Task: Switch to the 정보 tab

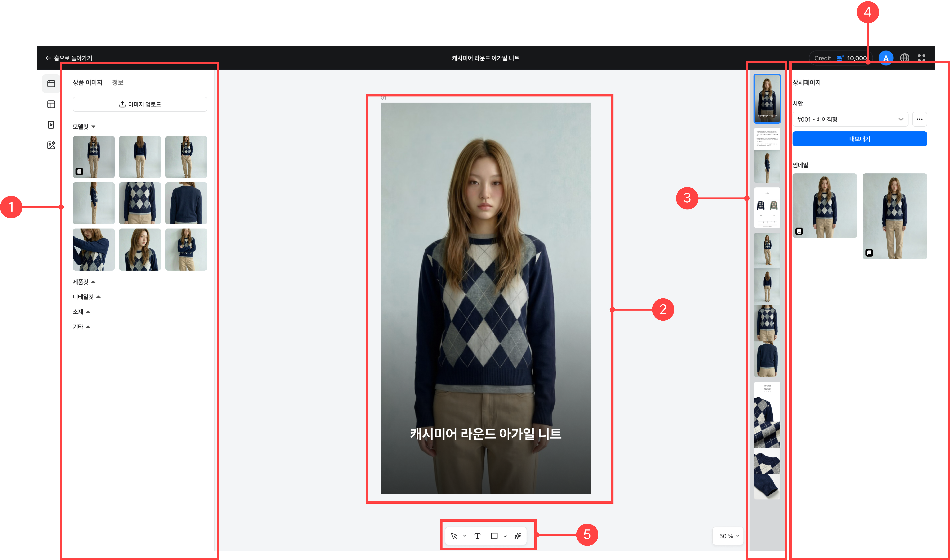Action: pyautogui.click(x=118, y=82)
